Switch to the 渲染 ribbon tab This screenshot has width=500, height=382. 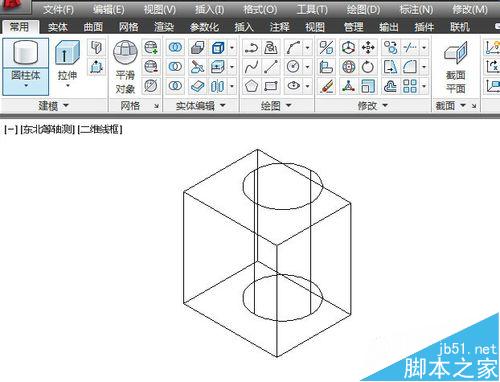[x=164, y=27]
